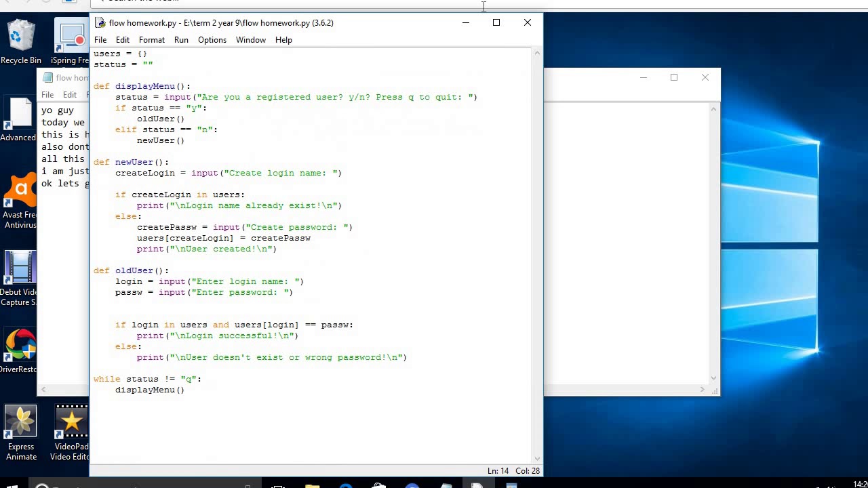Click the 'if login in users and' line

(x=234, y=325)
